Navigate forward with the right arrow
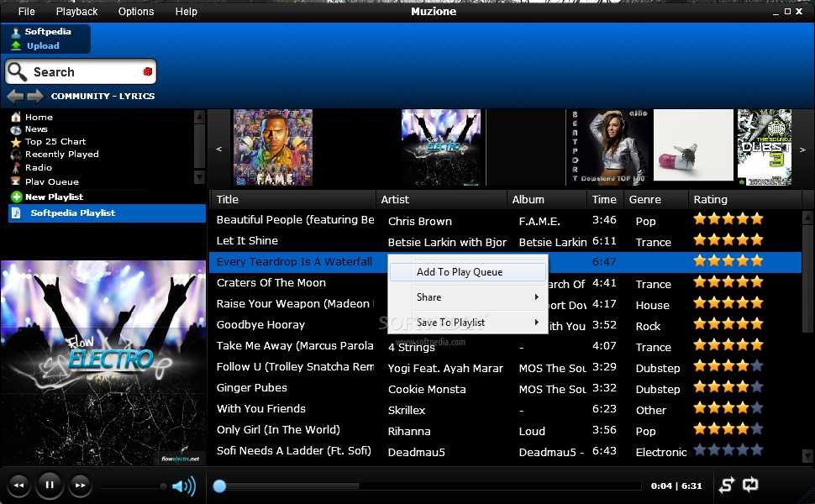 click(x=35, y=96)
